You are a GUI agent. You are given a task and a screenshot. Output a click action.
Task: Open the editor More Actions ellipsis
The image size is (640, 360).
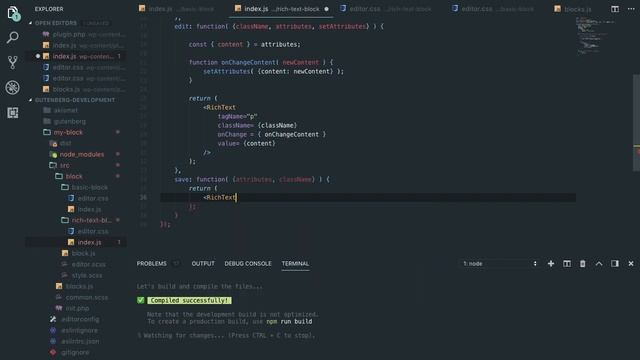tap(631, 9)
